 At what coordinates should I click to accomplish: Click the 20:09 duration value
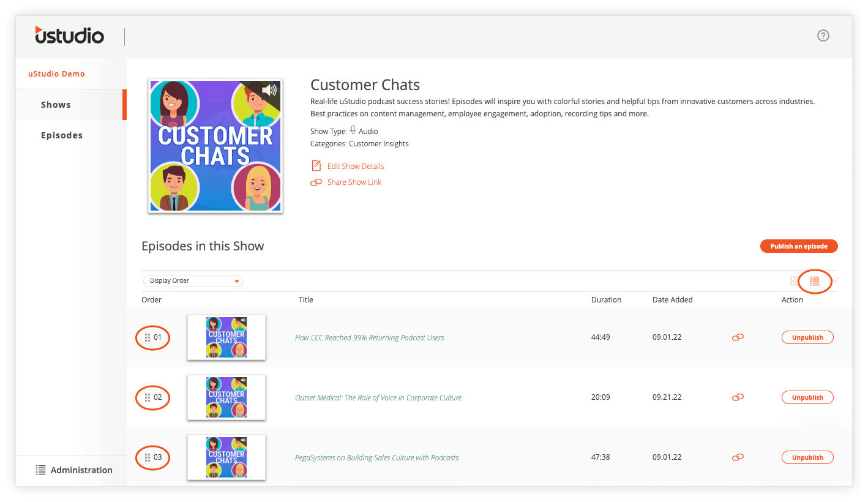point(600,397)
